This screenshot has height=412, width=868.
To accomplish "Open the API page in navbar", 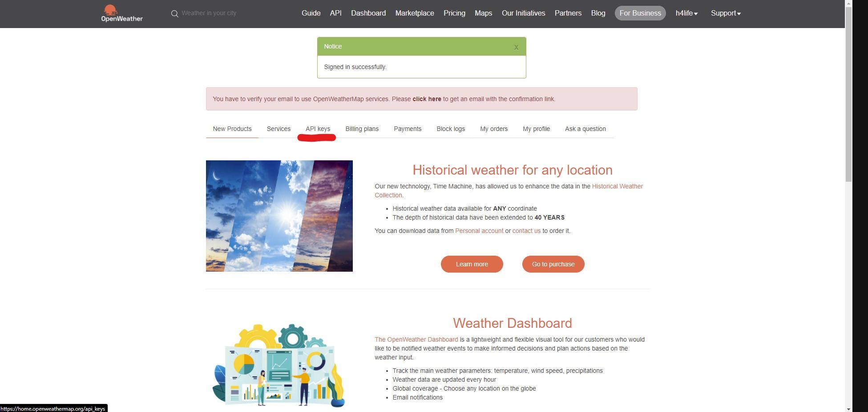I will [336, 13].
